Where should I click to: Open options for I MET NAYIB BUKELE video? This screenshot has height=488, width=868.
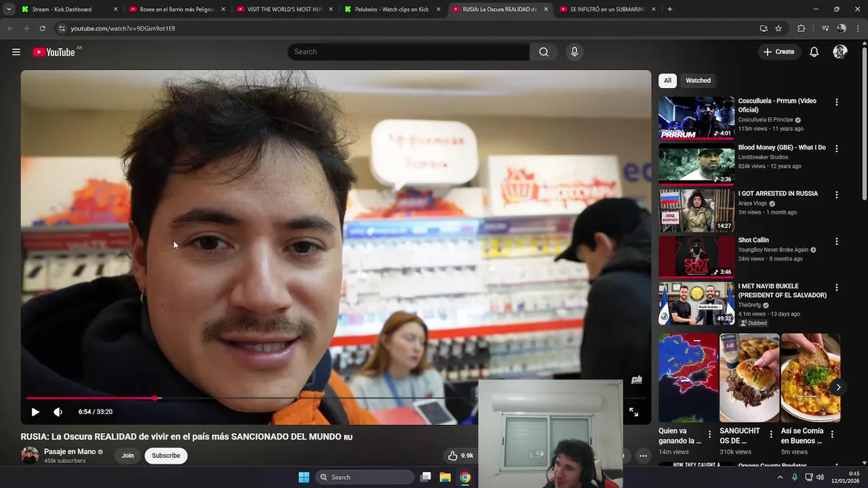(x=836, y=287)
